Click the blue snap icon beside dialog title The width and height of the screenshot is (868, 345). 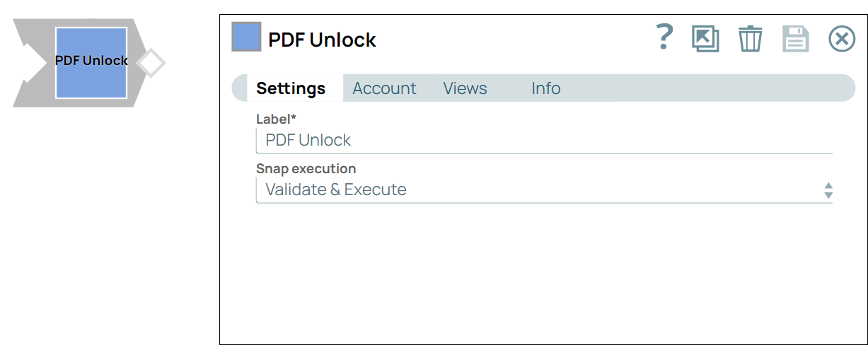pos(246,37)
